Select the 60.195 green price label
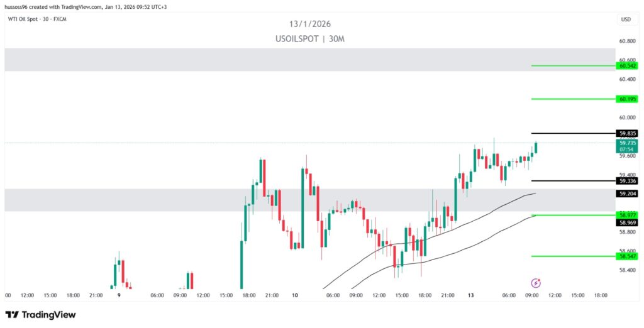 [x=628, y=99]
